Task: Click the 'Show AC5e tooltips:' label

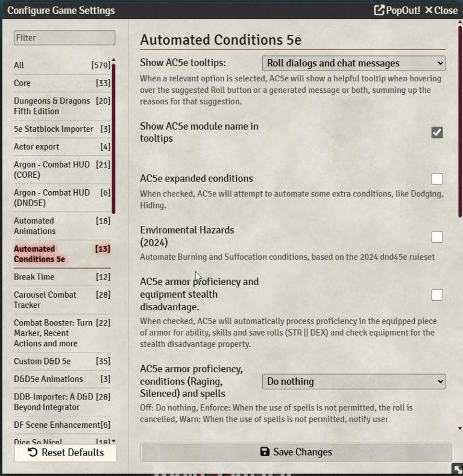Action: (x=183, y=63)
